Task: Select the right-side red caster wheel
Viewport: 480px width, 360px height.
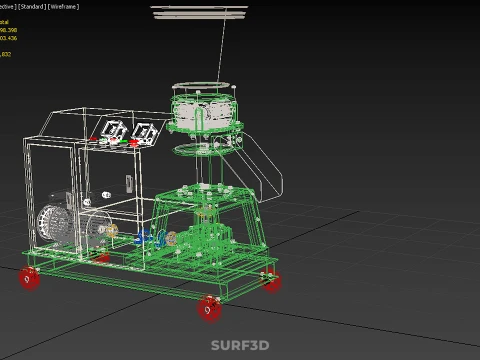Action: 272,282
